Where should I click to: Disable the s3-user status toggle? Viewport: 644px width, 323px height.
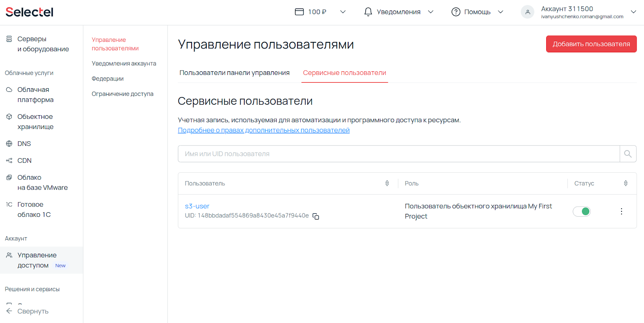point(582,211)
